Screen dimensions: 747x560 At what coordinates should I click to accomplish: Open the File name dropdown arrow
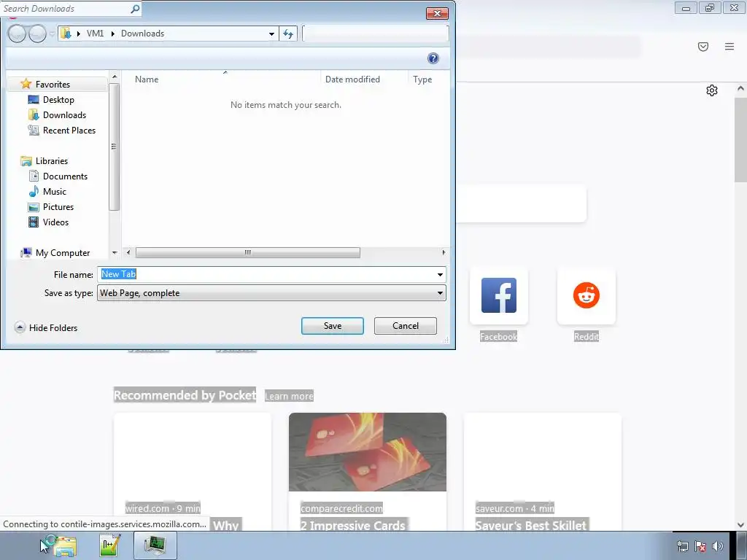point(440,274)
